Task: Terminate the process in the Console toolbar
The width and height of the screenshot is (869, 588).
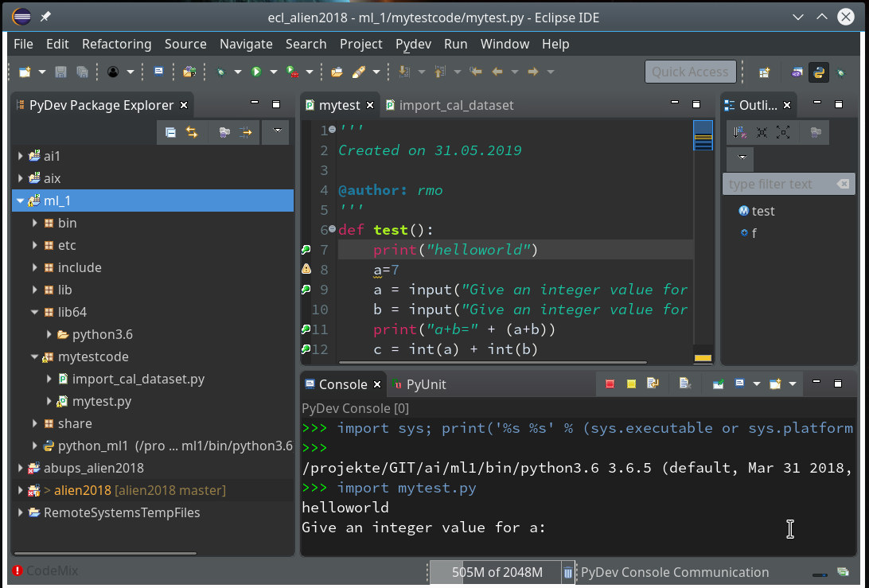Action: (x=611, y=384)
